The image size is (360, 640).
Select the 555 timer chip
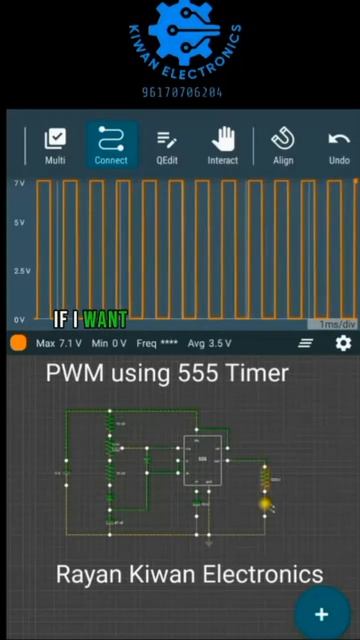(202, 460)
